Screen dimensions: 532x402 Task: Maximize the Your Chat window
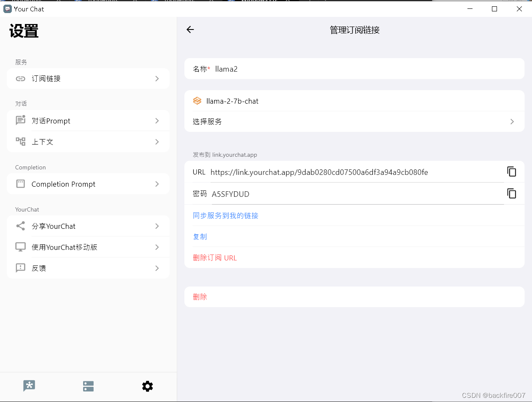point(494,9)
